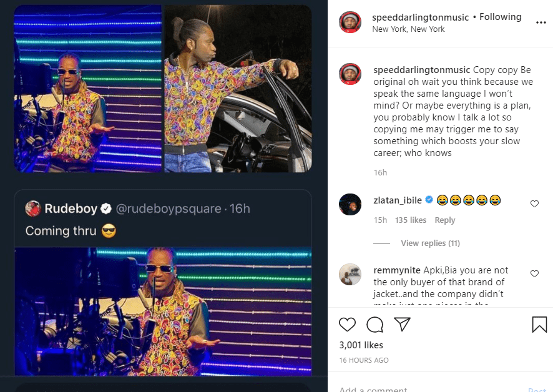This screenshot has width=553, height=392.
Task: Share post via paper plane icon
Action: pyautogui.click(x=402, y=324)
